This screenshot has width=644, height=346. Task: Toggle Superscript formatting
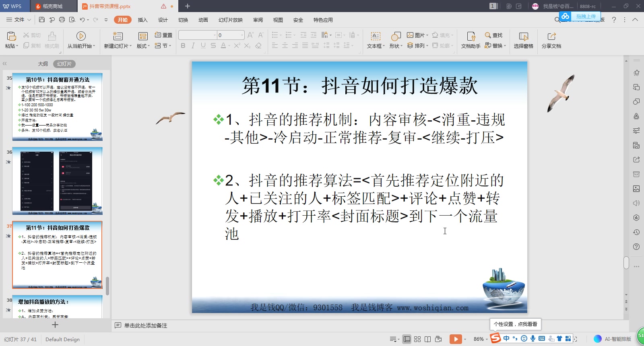(237, 45)
